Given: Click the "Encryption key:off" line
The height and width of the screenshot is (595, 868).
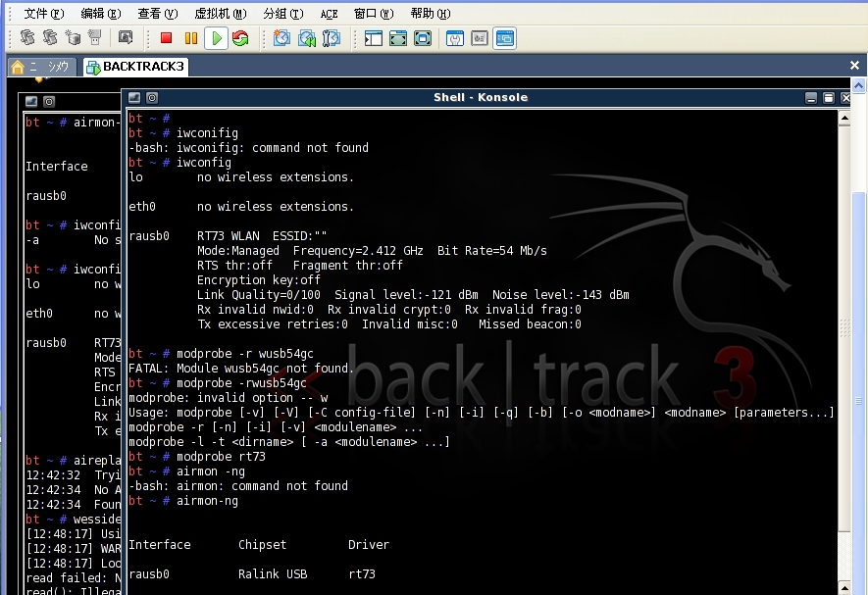Looking at the screenshot, I should (259, 280).
